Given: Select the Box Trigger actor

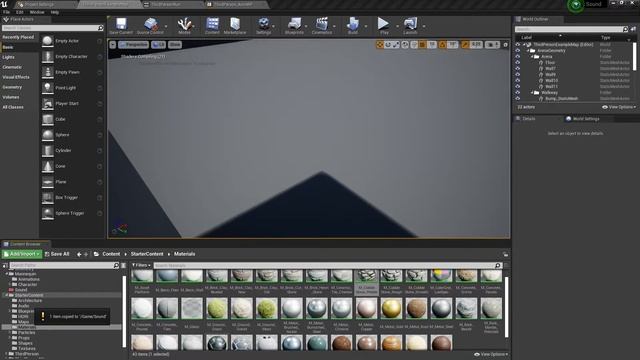Looking at the screenshot, I should click(x=72, y=198).
